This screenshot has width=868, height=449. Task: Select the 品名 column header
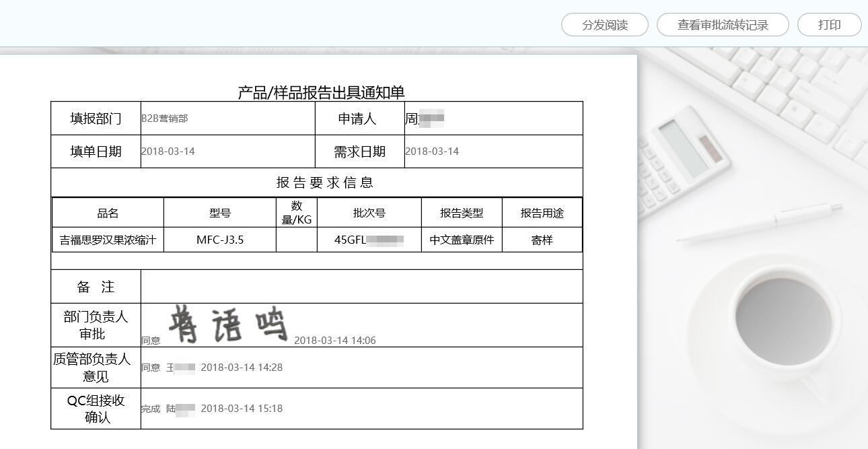(108, 213)
